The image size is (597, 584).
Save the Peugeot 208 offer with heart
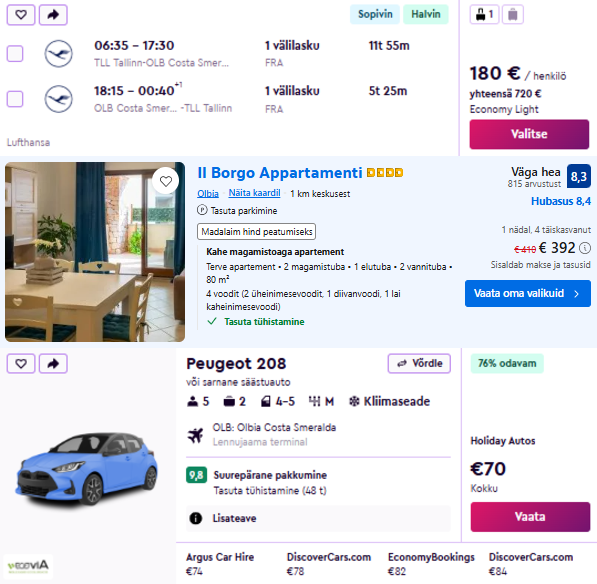click(21, 364)
